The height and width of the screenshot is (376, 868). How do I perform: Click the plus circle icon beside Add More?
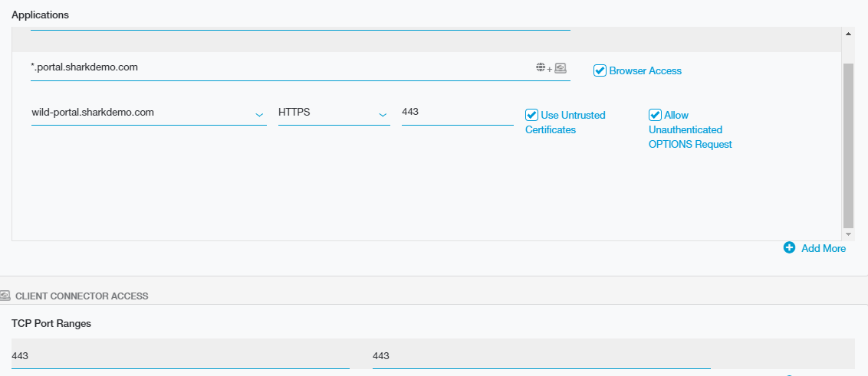pyautogui.click(x=789, y=247)
